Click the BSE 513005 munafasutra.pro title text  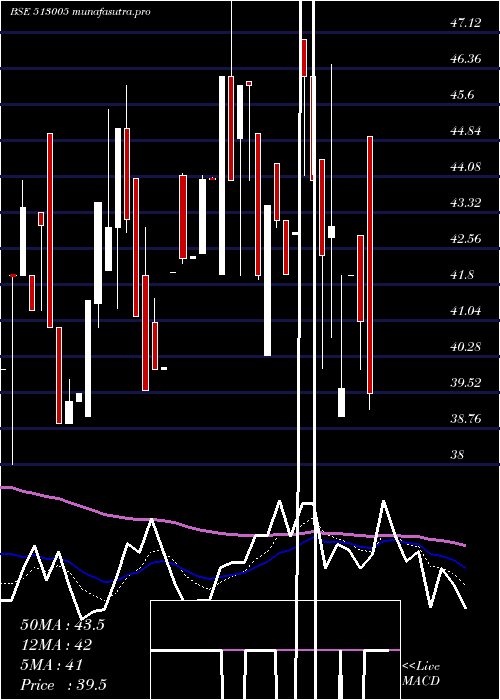coord(80,12)
